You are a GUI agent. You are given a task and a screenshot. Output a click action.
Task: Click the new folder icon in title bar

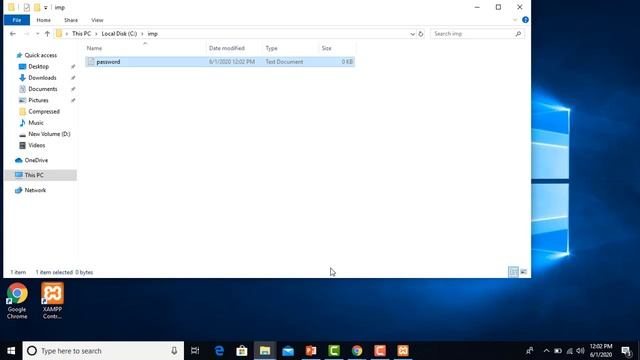point(37,7)
